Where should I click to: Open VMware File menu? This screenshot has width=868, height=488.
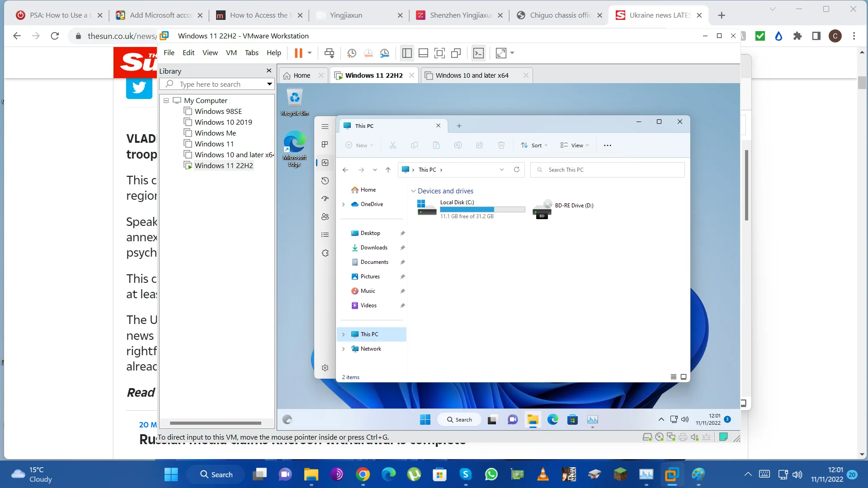(169, 53)
